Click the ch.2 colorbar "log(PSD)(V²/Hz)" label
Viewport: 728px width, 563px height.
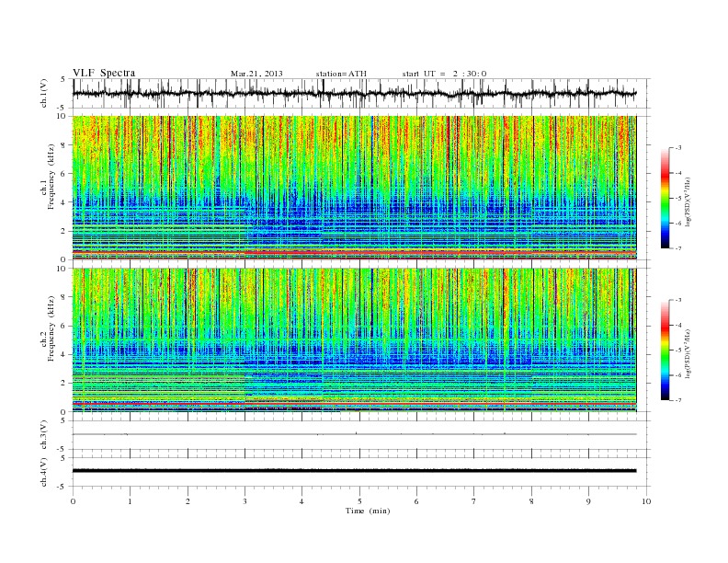pos(688,353)
